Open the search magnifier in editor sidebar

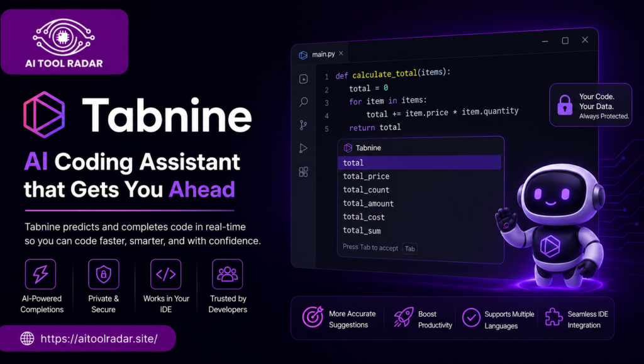click(304, 101)
